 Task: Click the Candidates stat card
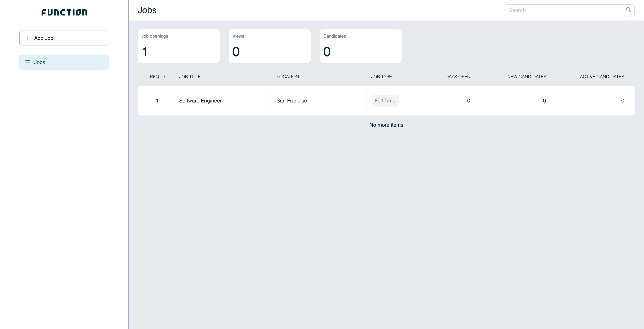click(360, 46)
